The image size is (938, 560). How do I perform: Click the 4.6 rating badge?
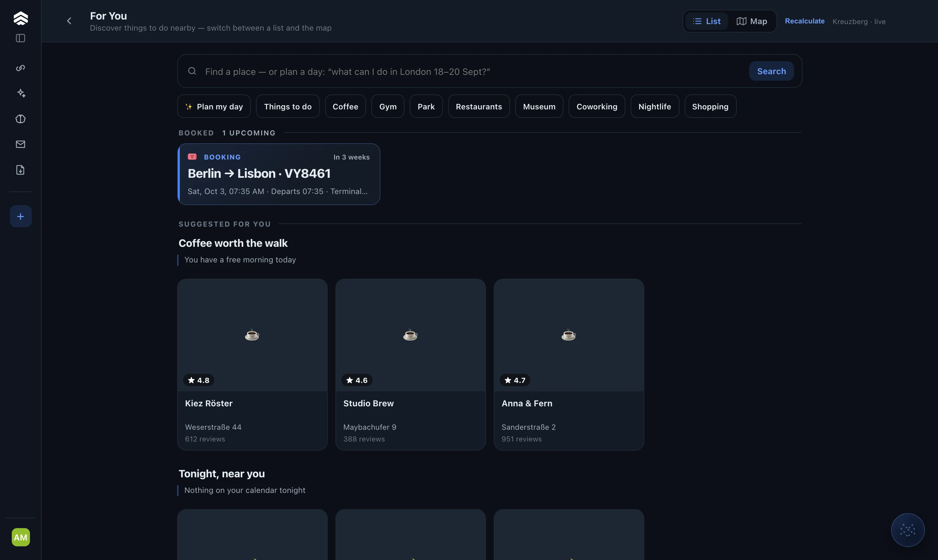pyautogui.click(x=357, y=380)
